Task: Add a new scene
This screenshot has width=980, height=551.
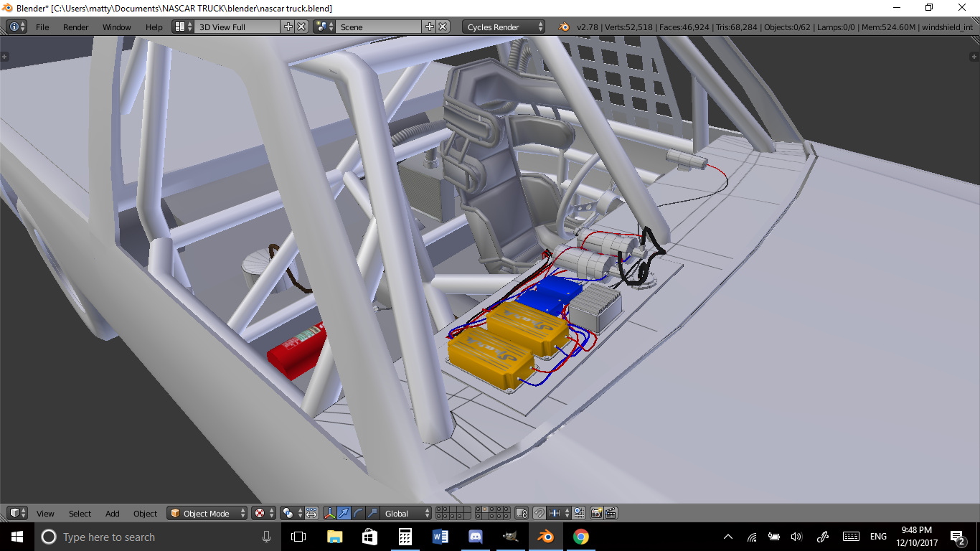Action: point(430,27)
